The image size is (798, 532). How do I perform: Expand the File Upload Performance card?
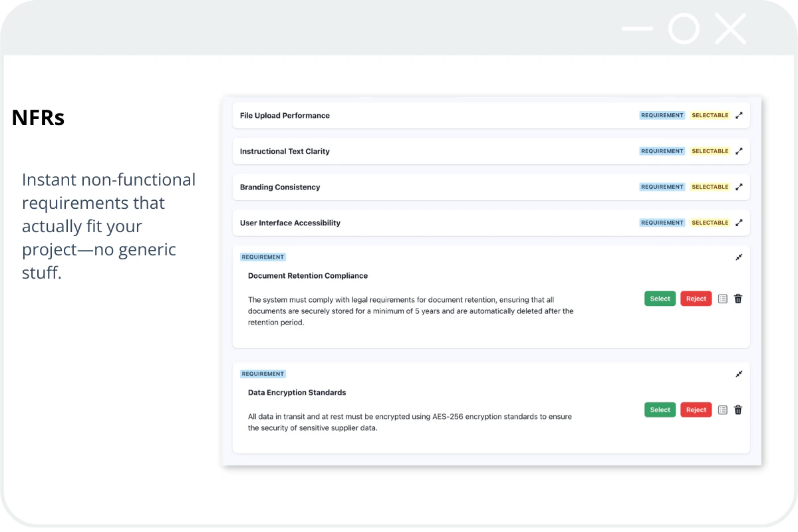(x=739, y=115)
